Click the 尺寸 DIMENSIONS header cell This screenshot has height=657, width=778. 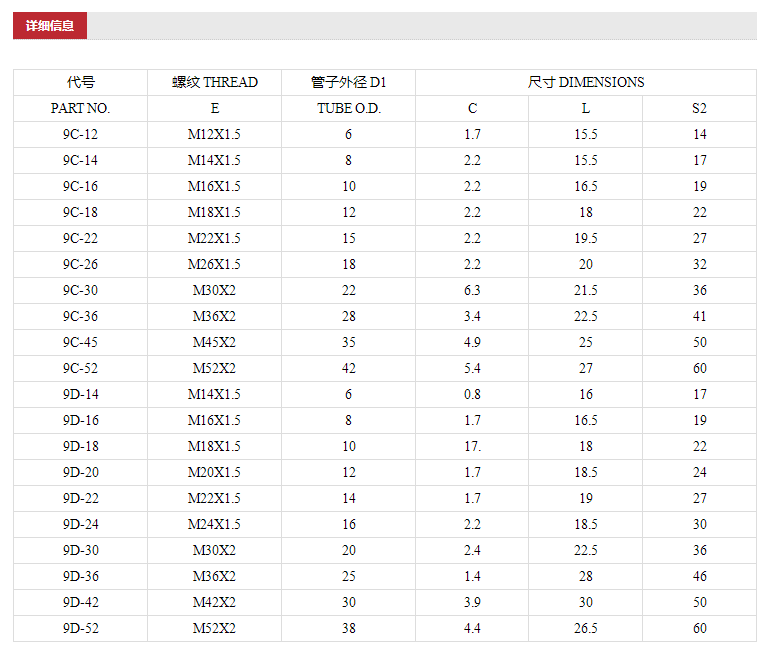point(586,82)
